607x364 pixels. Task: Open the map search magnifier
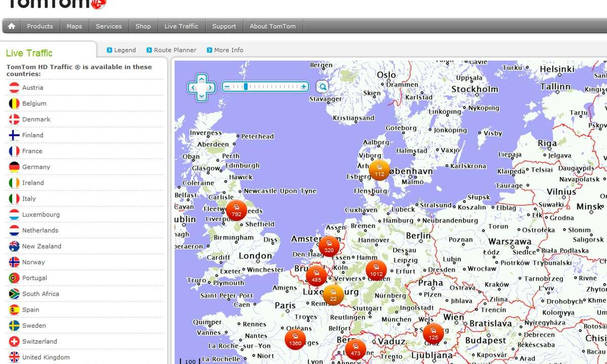tap(322, 86)
